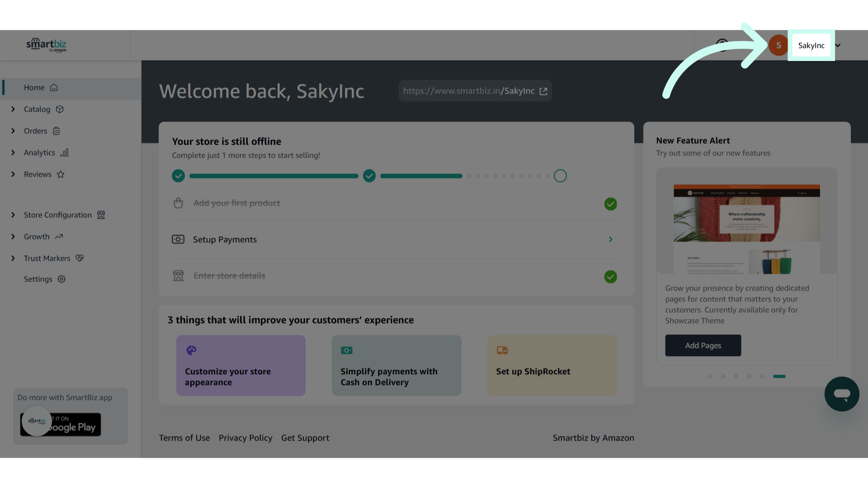
Task: Click the first carousel dot in feature alert
Action: (710, 376)
